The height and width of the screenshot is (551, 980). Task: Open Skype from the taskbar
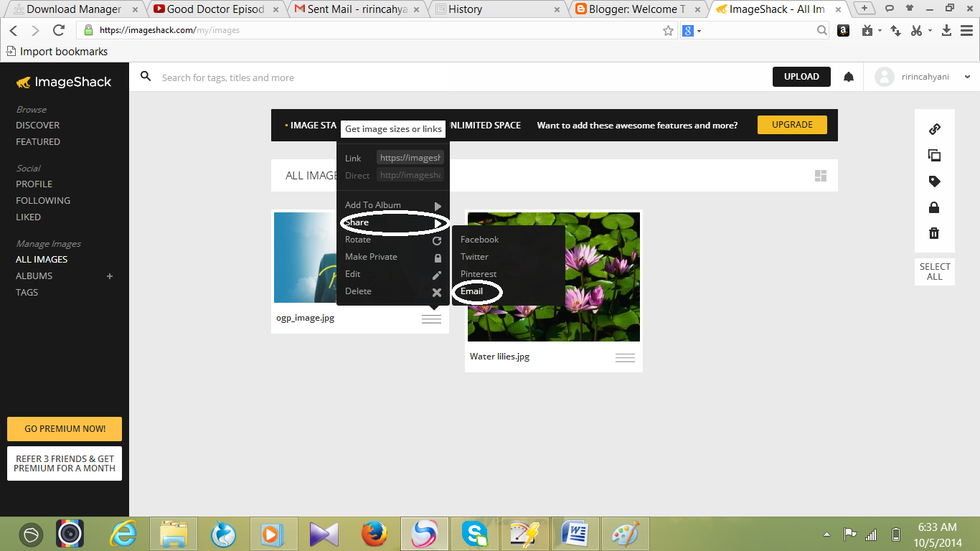tap(475, 534)
